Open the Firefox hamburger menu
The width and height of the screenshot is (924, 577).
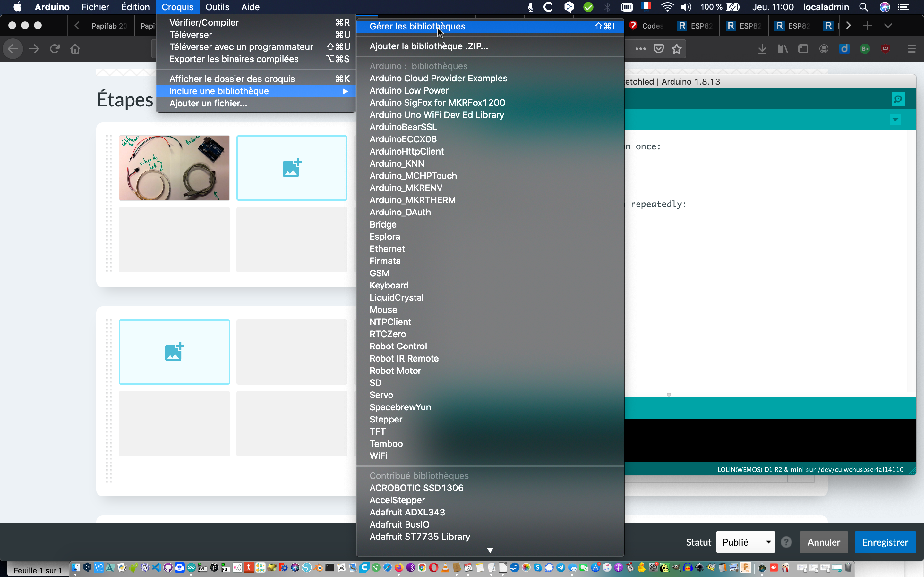tap(912, 49)
